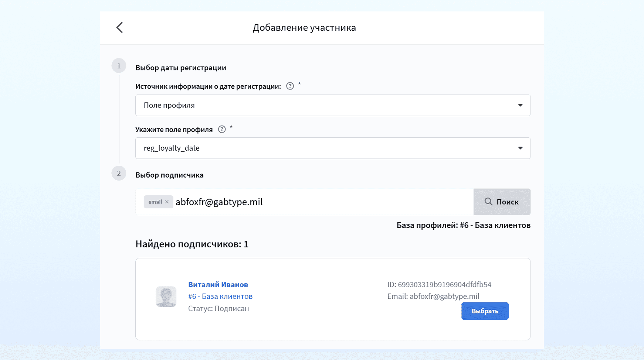The height and width of the screenshot is (360, 644).
Task: Open the Поле профиля source dropdown
Action: point(333,105)
